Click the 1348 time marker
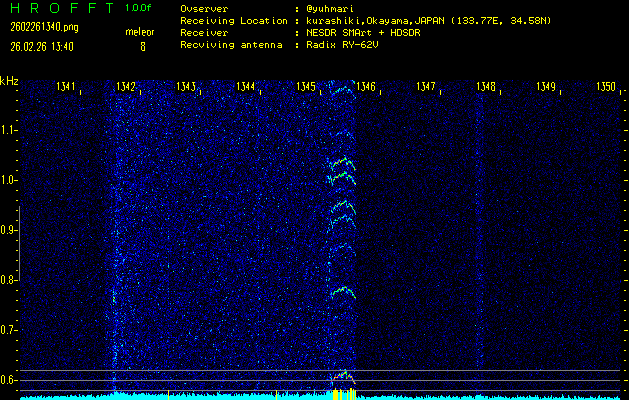The width and height of the screenshot is (629, 400). pyautogui.click(x=486, y=86)
